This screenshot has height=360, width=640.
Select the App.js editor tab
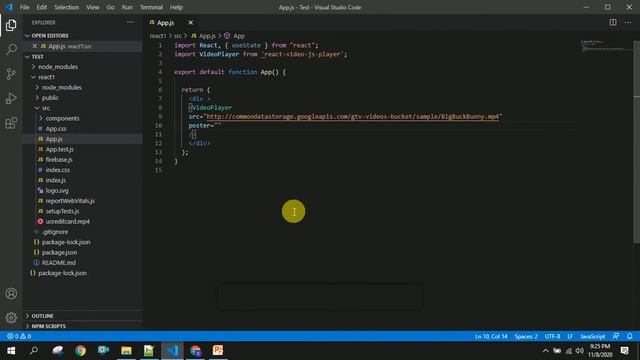(x=165, y=22)
